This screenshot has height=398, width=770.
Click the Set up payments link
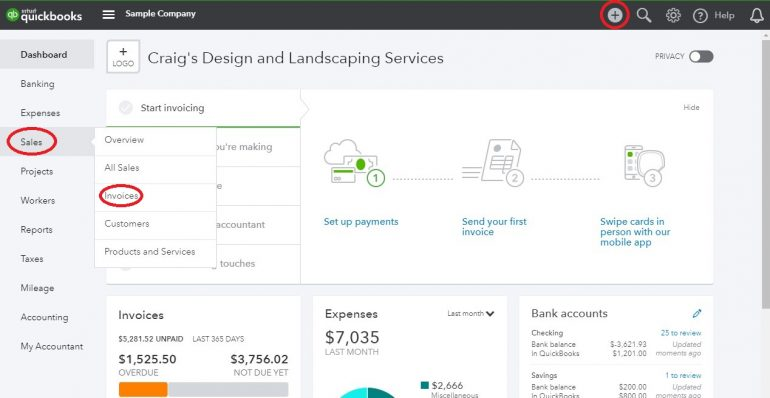[361, 222]
